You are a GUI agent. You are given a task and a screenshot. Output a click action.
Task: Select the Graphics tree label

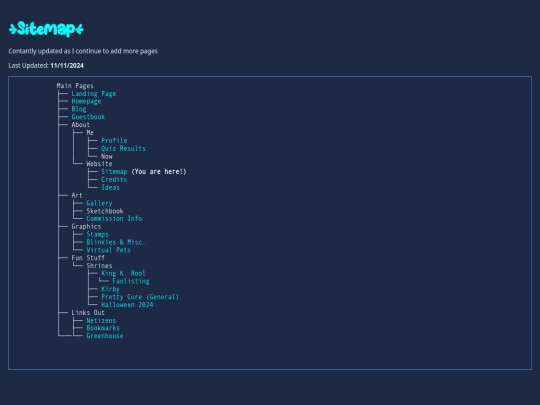[86, 227]
